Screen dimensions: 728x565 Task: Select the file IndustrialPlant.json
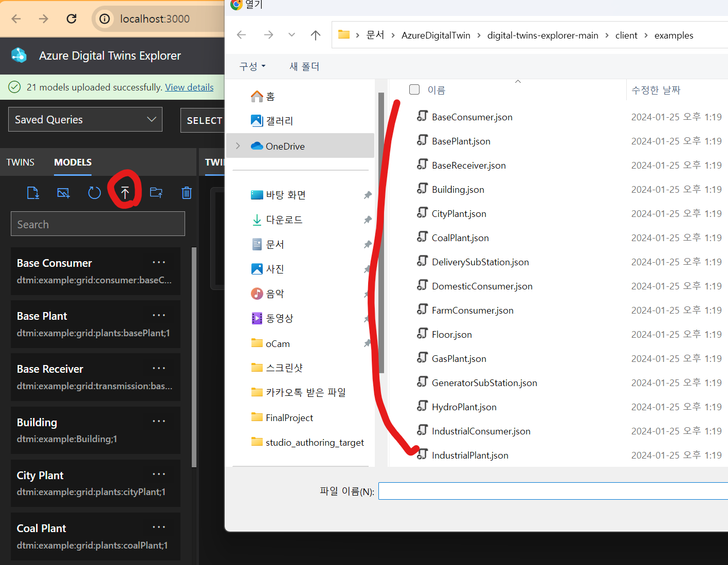tap(470, 455)
